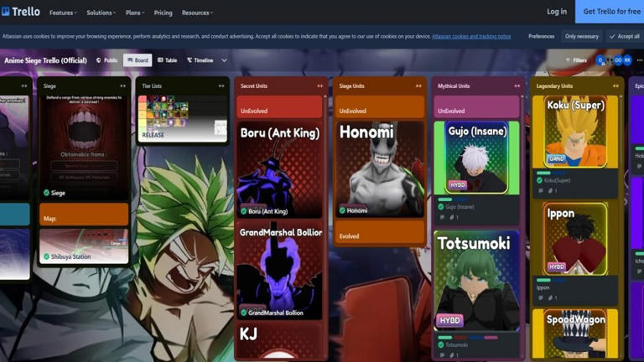
Task: Toggle complete checkmark on Shibuya Station card
Action: (46, 256)
